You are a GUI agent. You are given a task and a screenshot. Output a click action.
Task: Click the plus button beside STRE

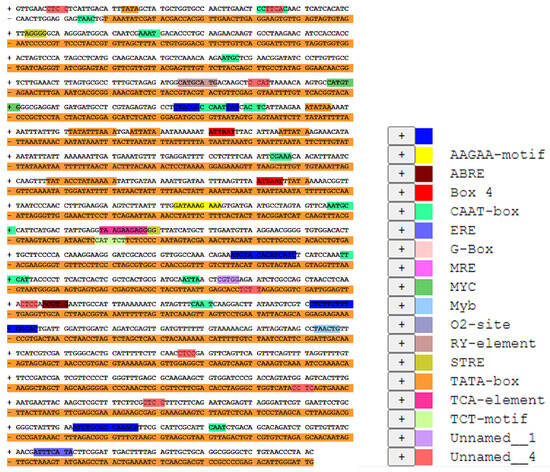(x=401, y=363)
